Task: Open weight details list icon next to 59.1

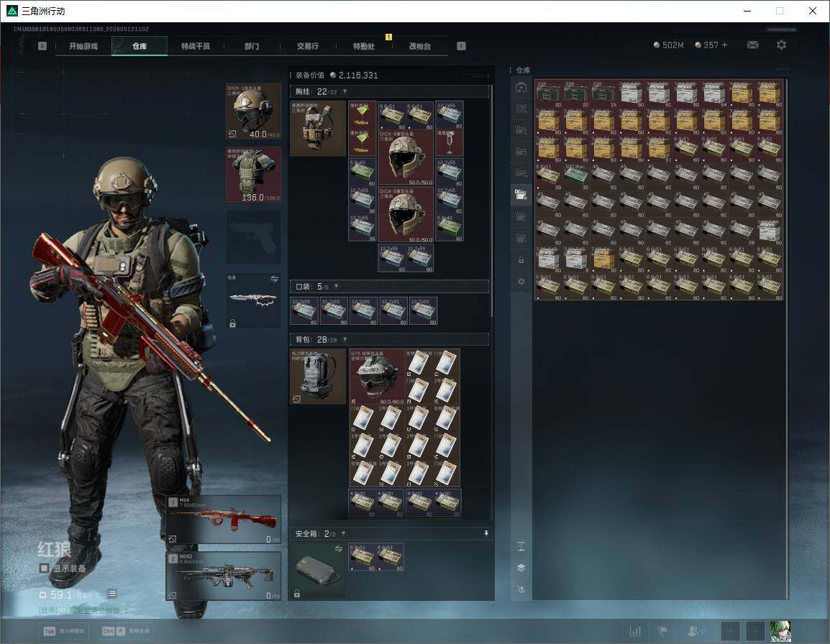Action: 111,594
